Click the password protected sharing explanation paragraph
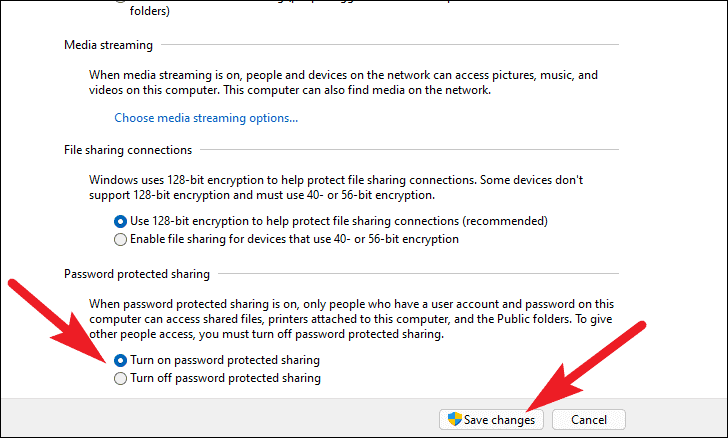The width and height of the screenshot is (728, 438). [351, 319]
